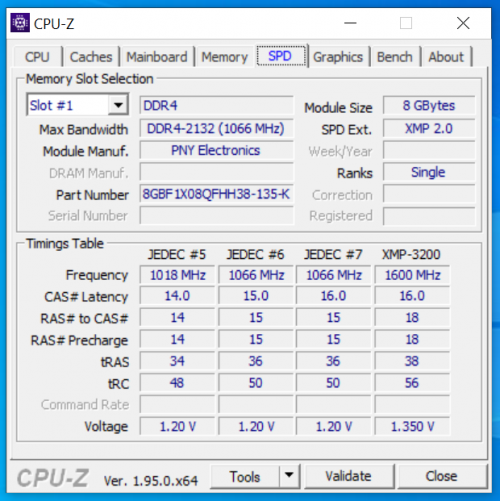
Task: Expand the Slot #1 memory slot dropdown
Action: (x=118, y=105)
